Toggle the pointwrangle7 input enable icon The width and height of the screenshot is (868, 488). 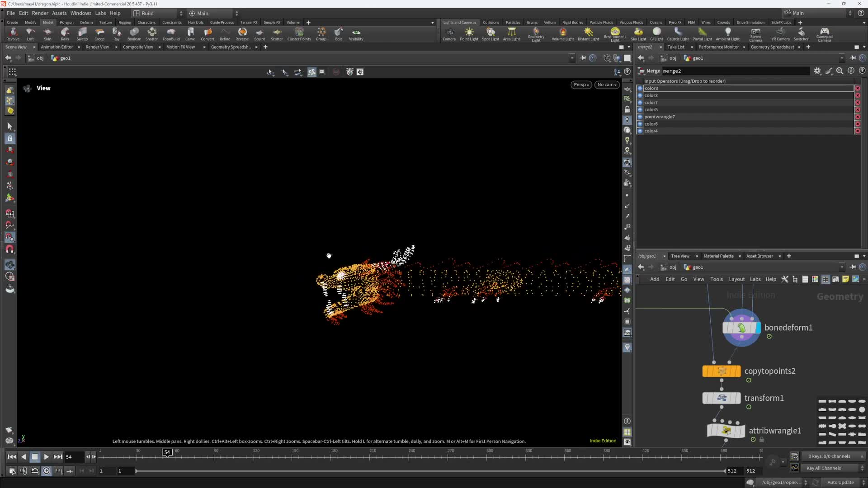pyautogui.click(x=640, y=117)
